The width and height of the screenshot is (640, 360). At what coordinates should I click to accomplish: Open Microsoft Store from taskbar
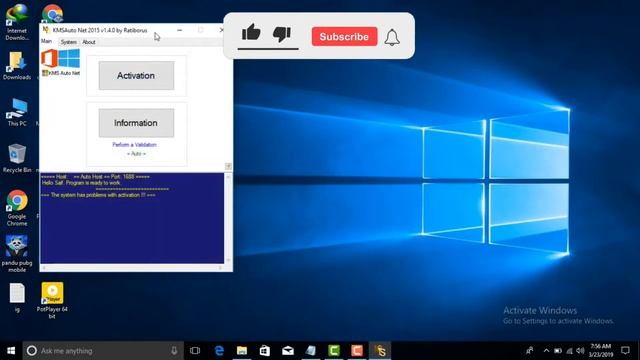click(265, 351)
